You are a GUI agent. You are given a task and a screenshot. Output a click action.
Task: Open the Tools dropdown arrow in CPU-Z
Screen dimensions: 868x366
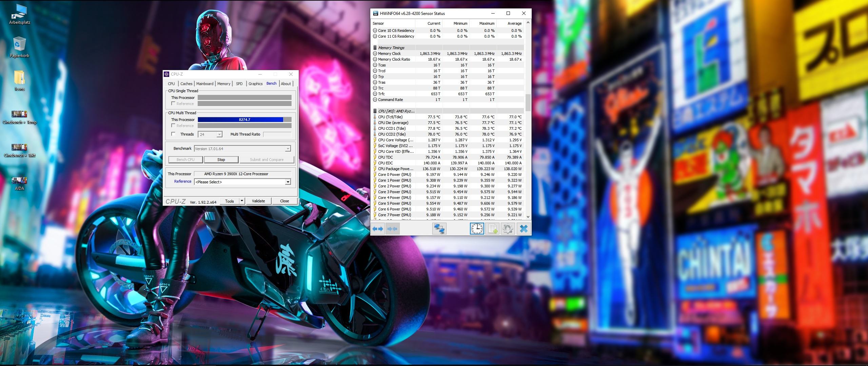[x=242, y=201]
